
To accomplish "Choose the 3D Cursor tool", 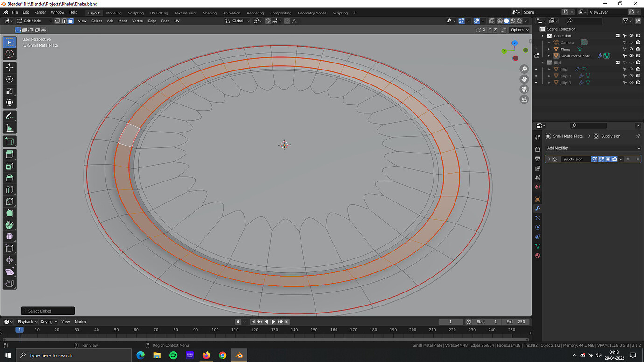I will [x=9, y=54].
